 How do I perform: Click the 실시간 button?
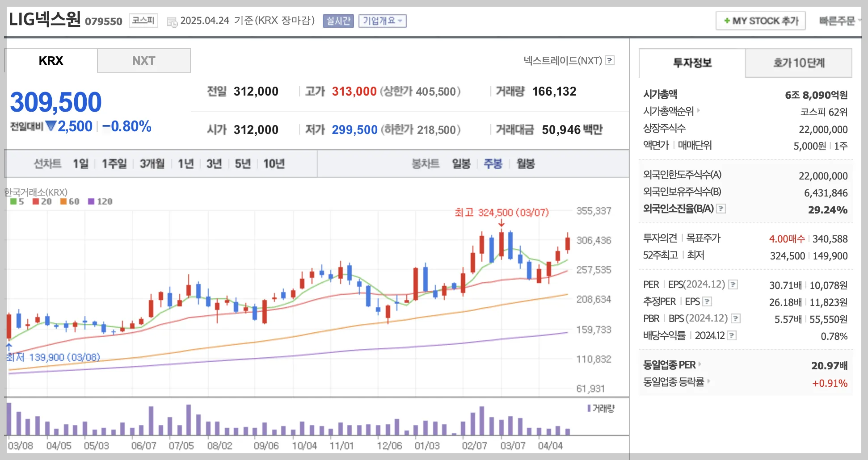[x=338, y=21]
